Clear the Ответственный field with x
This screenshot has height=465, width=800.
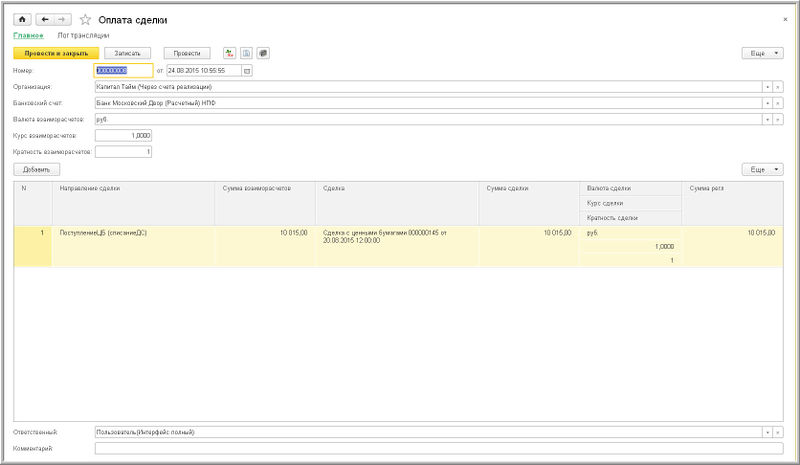click(778, 432)
